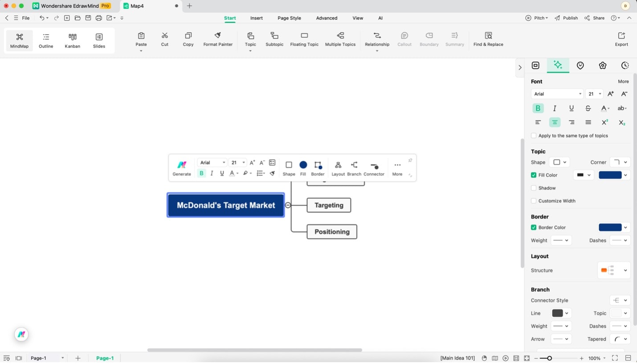Click More in the Font section
Image resolution: width=637 pixels, height=364 pixels.
click(623, 81)
